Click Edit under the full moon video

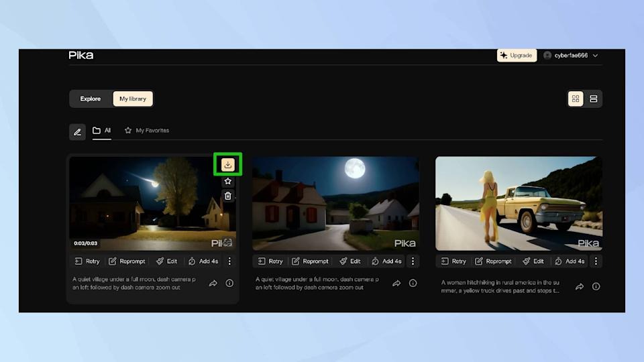pos(350,261)
